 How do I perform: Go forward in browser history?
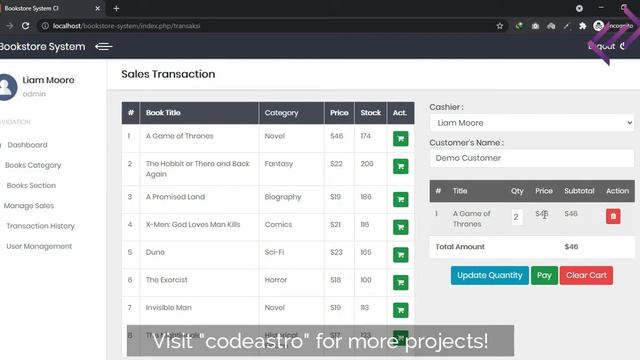pyautogui.click(x=9, y=26)
